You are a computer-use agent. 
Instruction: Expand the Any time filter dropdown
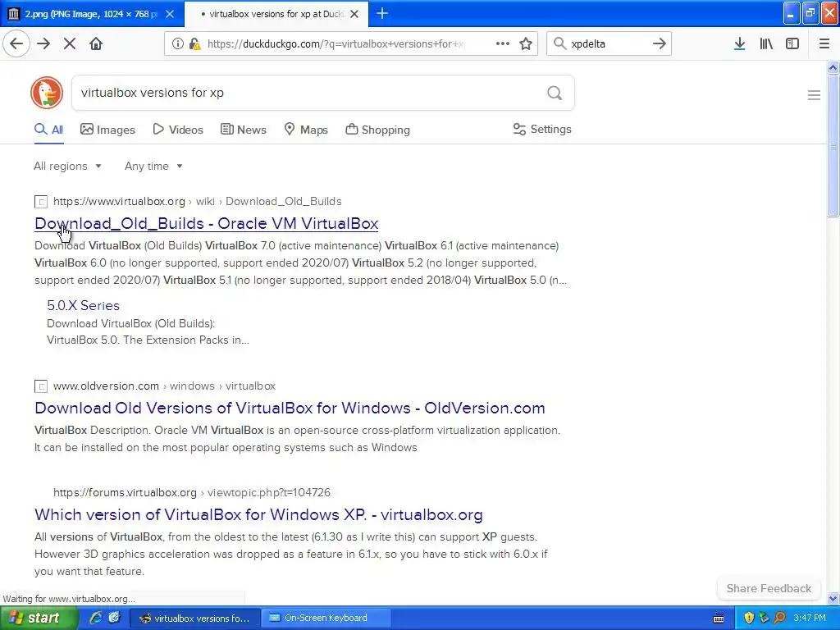(x=153, y=166)
